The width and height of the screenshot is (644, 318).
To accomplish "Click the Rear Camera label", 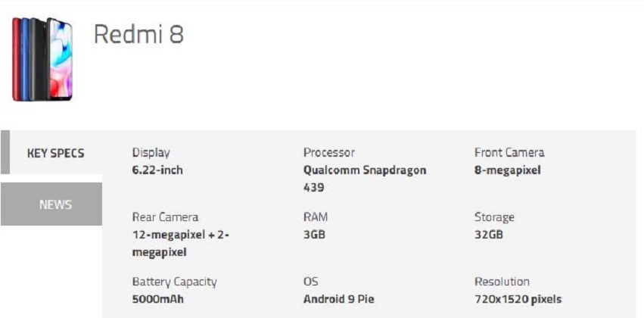I will pos(165,217).
